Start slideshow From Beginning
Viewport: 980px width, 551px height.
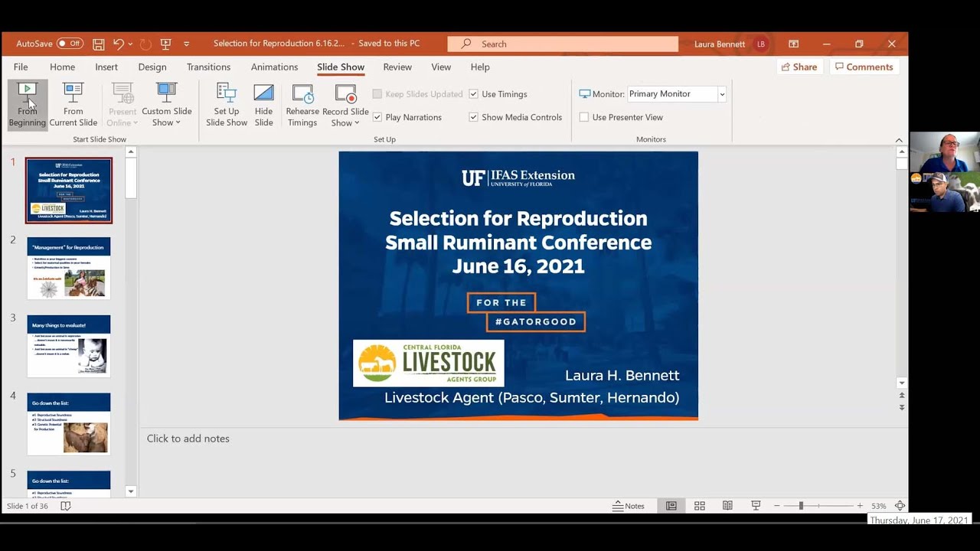[27, 105]
